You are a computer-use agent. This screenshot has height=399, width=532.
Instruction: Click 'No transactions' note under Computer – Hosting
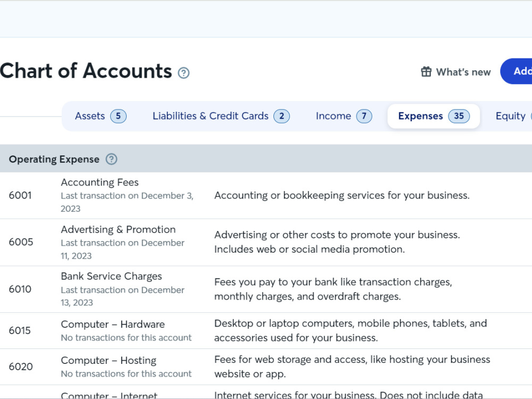pyautogui.click(x=126, y=374)
